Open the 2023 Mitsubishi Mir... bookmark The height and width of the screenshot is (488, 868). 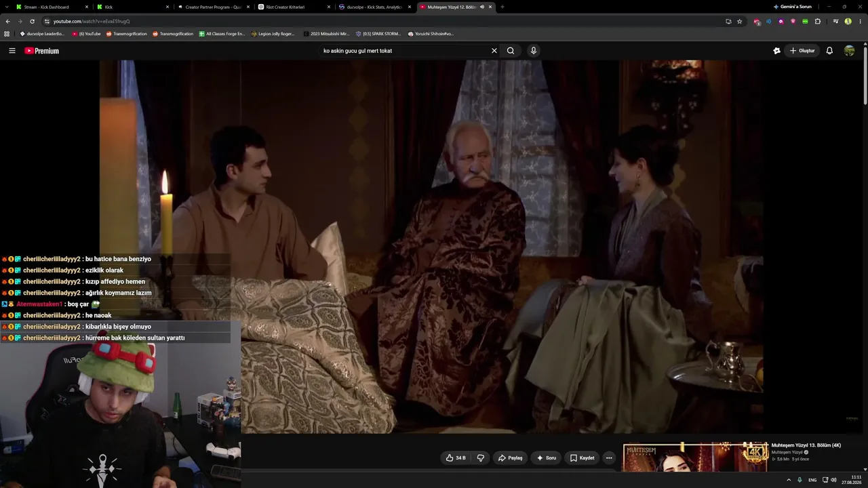(x=326, y=33)
